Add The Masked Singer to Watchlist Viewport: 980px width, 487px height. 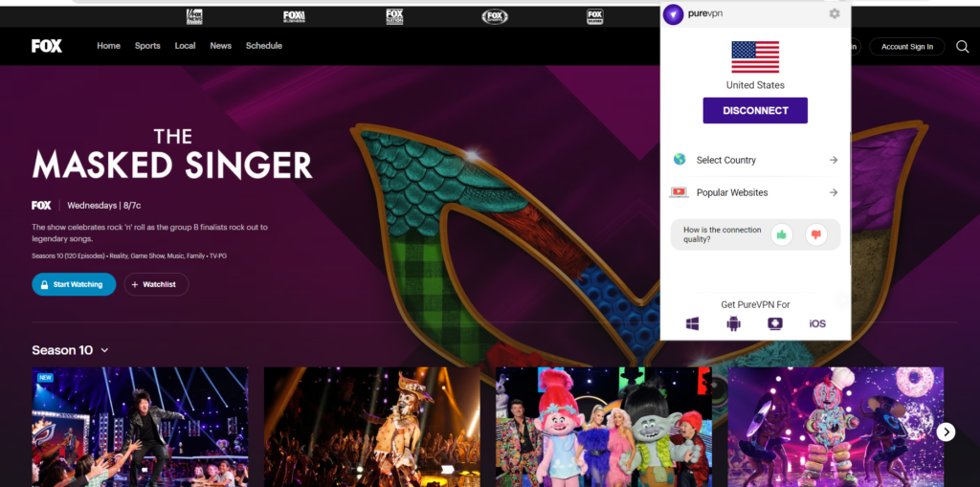[x=156, y=284]
